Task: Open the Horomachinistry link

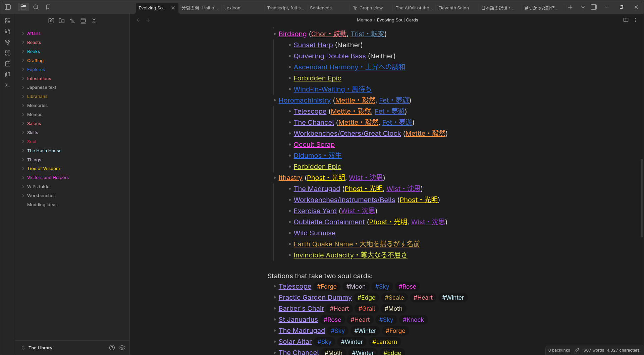Action: (305, 100)
